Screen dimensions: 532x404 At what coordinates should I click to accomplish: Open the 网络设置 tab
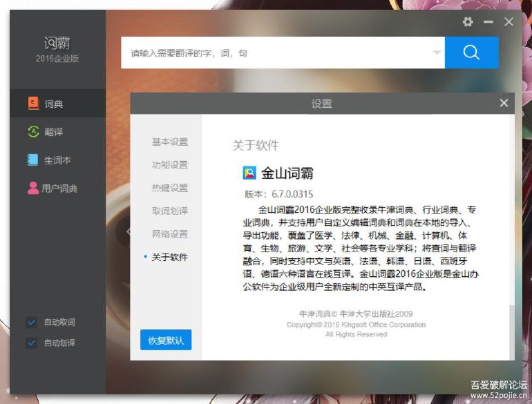170,234
